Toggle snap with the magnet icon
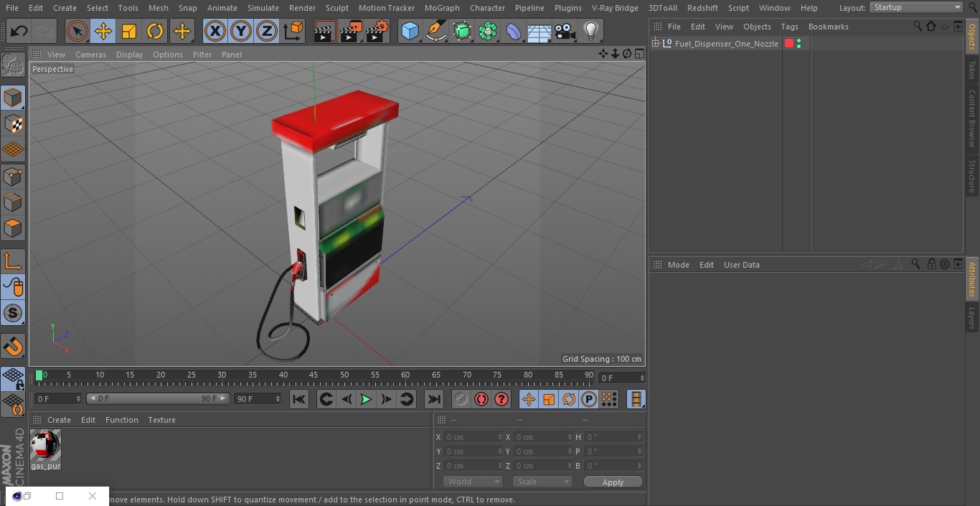The image size is (980, 506). (x=13, y=347)
